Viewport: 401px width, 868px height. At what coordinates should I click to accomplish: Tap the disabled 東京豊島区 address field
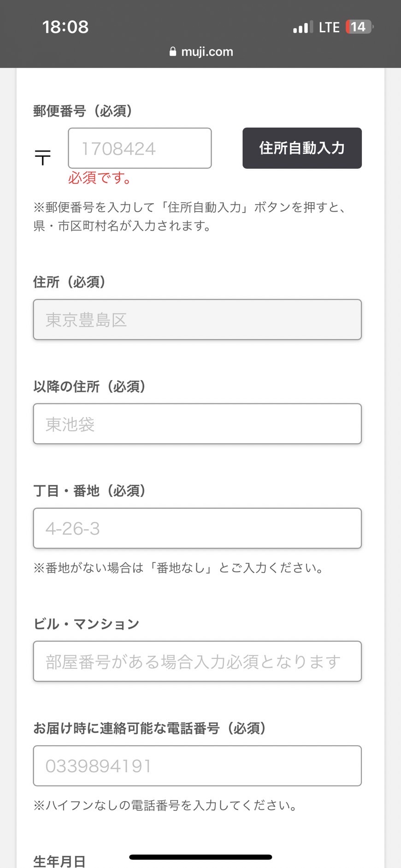click(197, 320)
